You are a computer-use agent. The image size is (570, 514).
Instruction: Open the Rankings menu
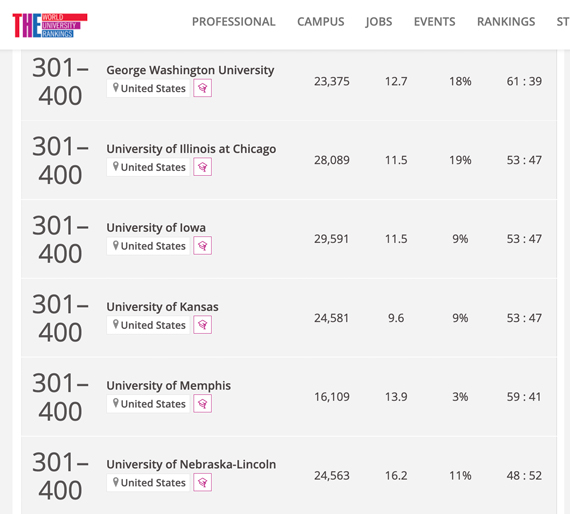pyautogui.click(x=506, y=22)
